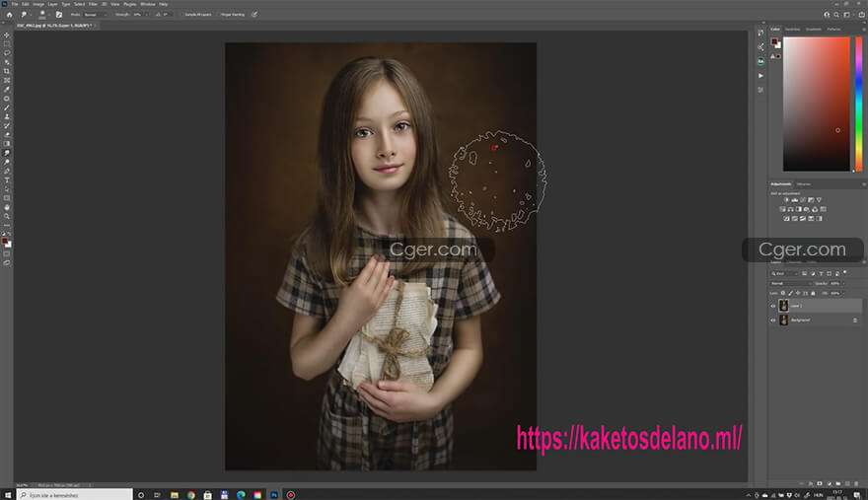This screenshot has height=500, width=868.
Task: Toggle Finger Painting option
Action: pos(232,15)
